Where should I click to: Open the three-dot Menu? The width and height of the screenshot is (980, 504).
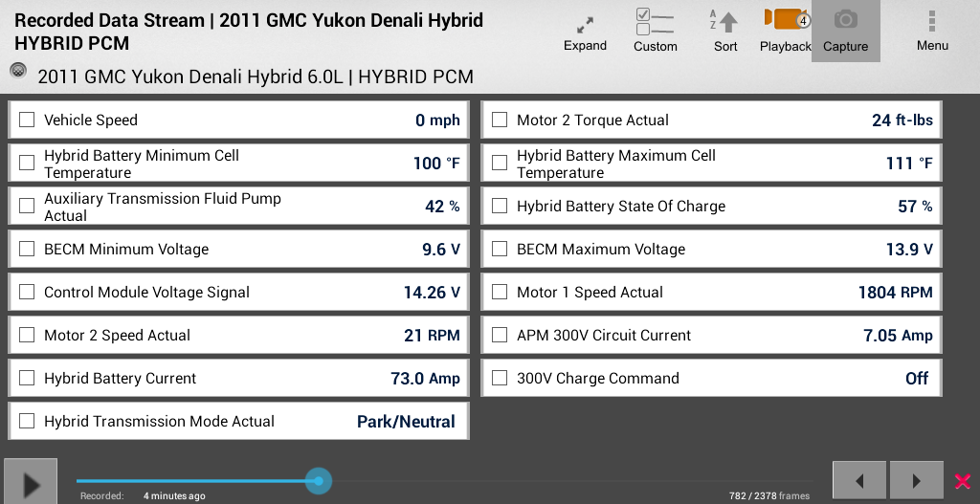932,21
